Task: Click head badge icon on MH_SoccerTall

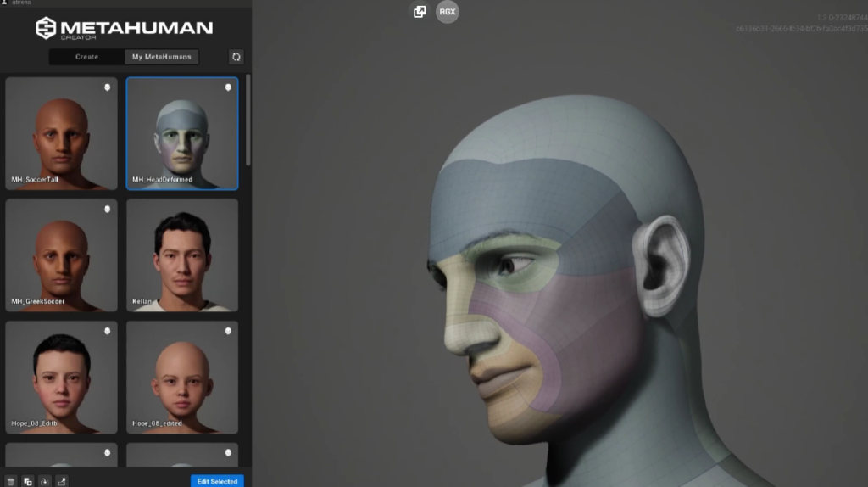Action: pyautogui.click(x=107, y=87)
